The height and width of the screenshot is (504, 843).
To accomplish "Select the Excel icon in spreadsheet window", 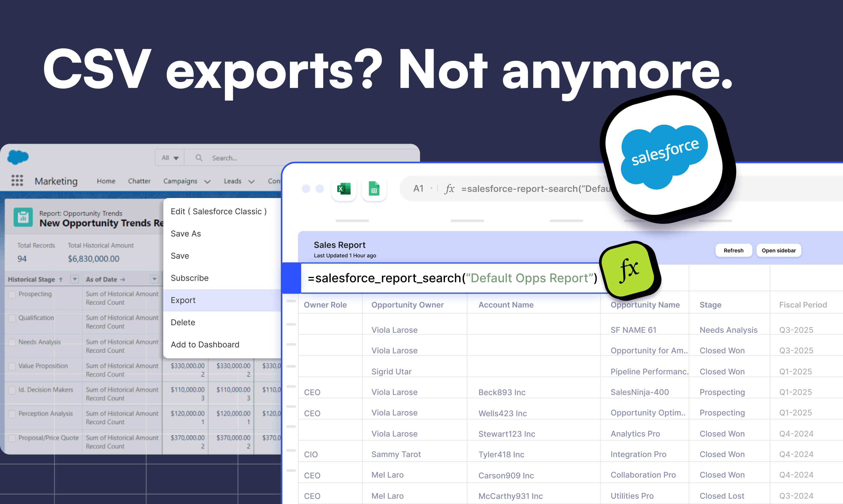I will click(344, 189).
